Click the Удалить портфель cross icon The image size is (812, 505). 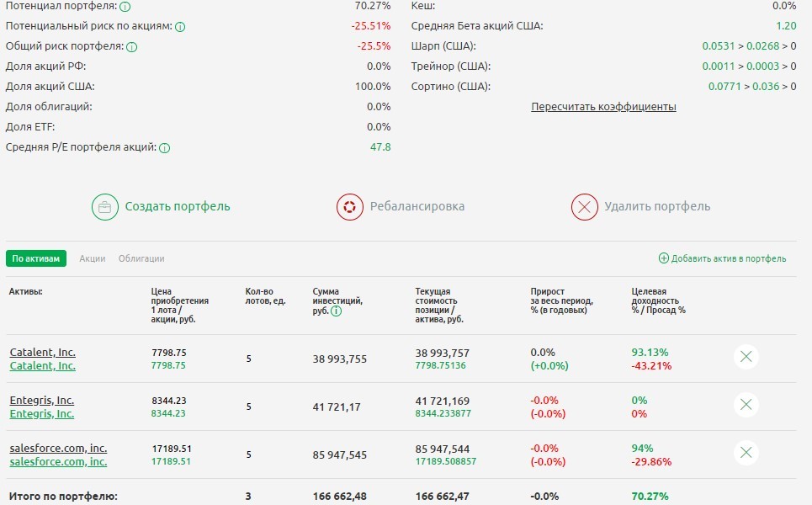584,207
